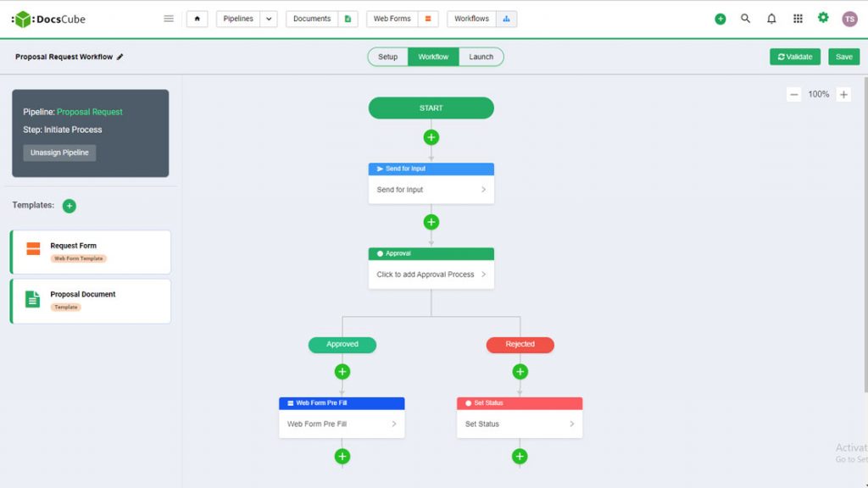Viewport: 868px width, 488px height.
Task: Edit workflow name with pencil icon
Action: pyautogui.click(x=120, y=57)
